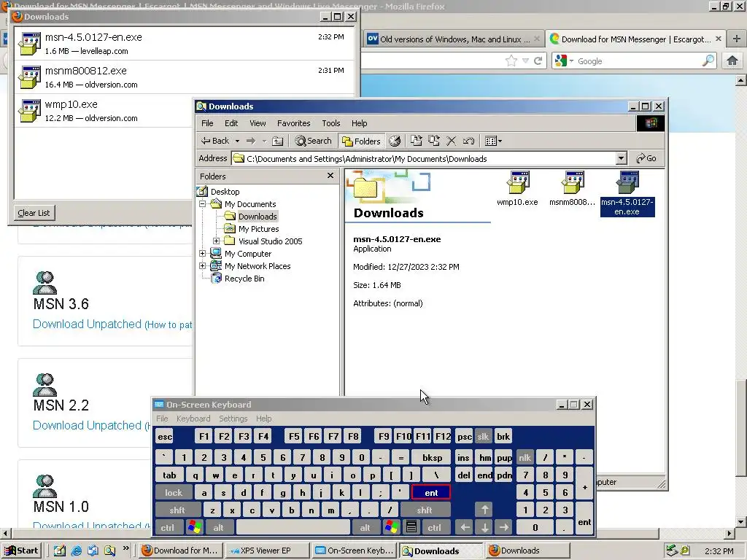747x560 pixels.
Task: Click msn-4.5.0127-en.exe in Firefox Downloads list
Action: 185,43
